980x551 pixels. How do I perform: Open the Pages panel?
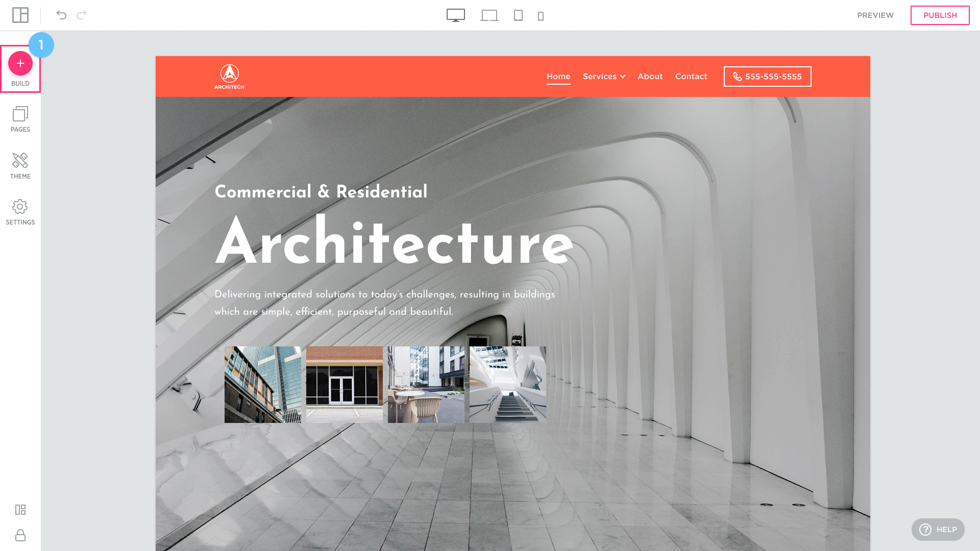point(20,119)
